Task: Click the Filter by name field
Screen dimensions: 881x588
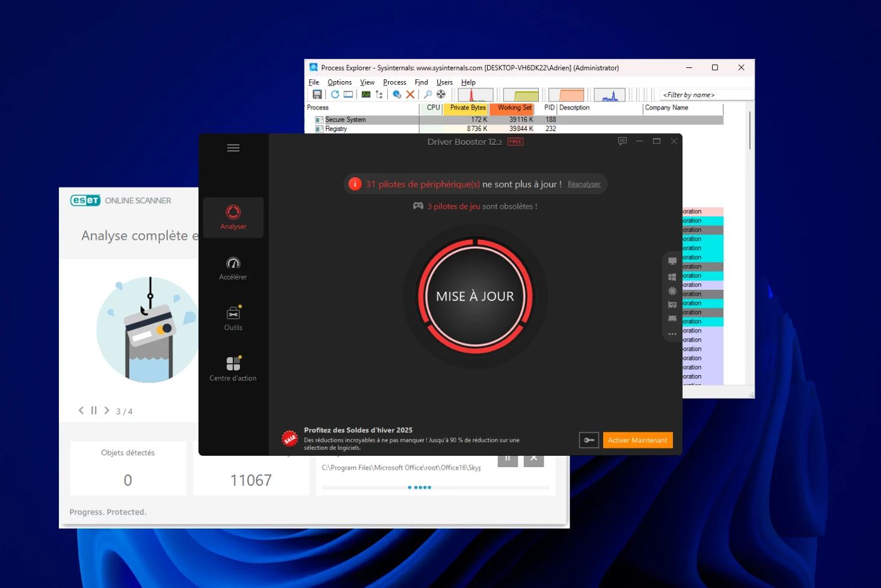Action: tap(706, 95)
